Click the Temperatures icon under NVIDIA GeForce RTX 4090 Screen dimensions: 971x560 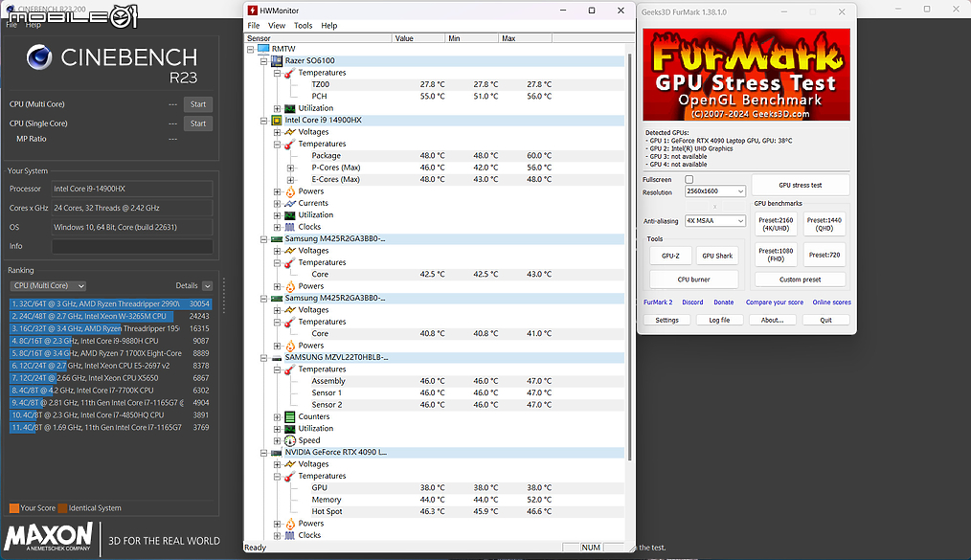(289, 477)
